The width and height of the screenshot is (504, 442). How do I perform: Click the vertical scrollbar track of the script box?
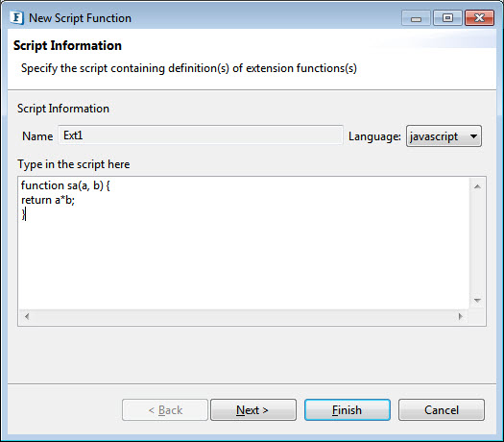click(477, 243)
